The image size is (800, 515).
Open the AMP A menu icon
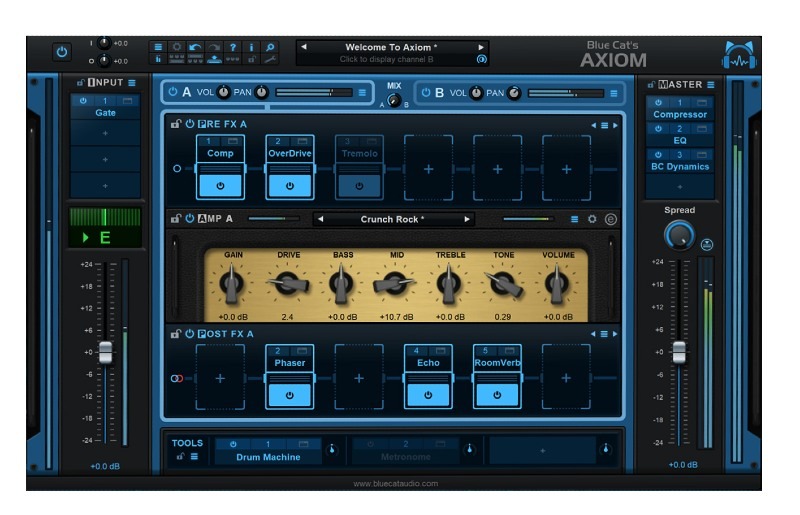point(574,219)
